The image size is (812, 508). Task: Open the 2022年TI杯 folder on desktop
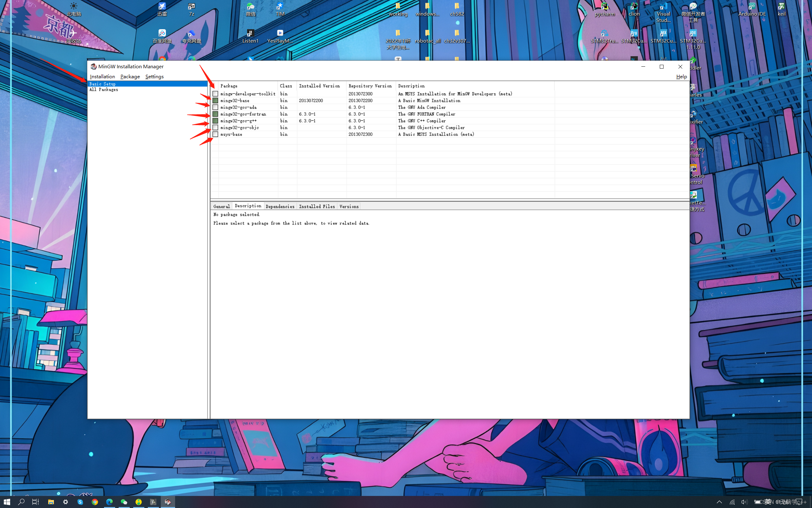pos(398,40)
